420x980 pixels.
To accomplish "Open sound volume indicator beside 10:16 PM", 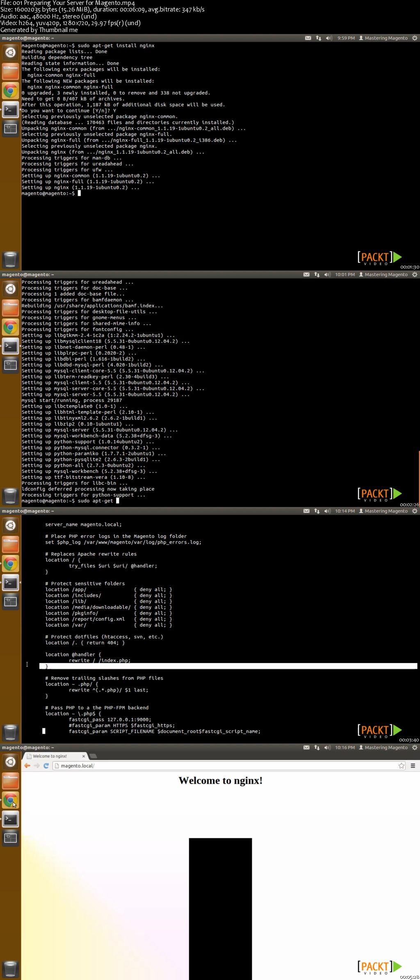I will pos(327,748).
